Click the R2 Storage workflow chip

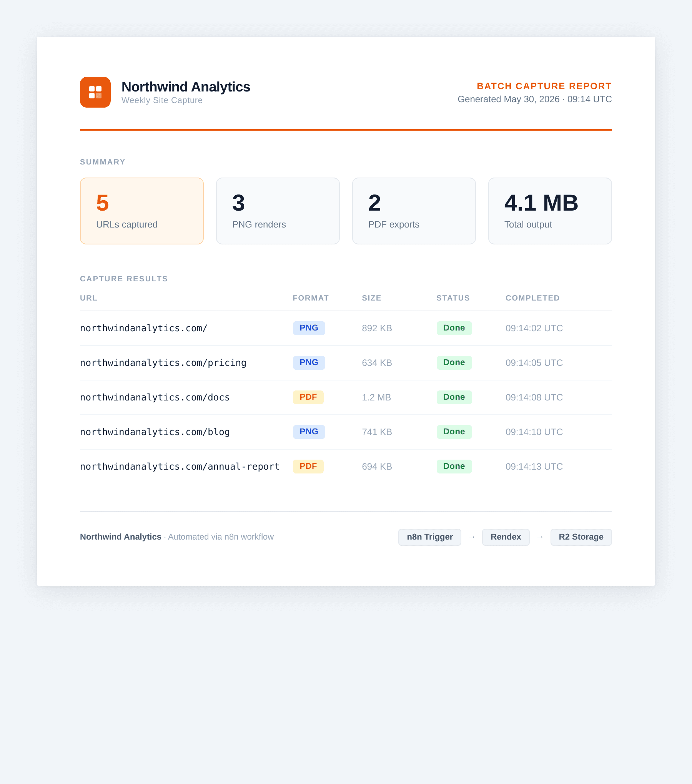pos(581,537)
